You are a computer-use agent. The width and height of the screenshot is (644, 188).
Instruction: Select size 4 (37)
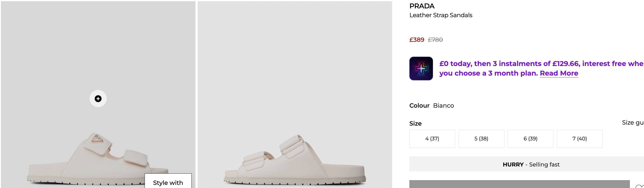point(432,139)
